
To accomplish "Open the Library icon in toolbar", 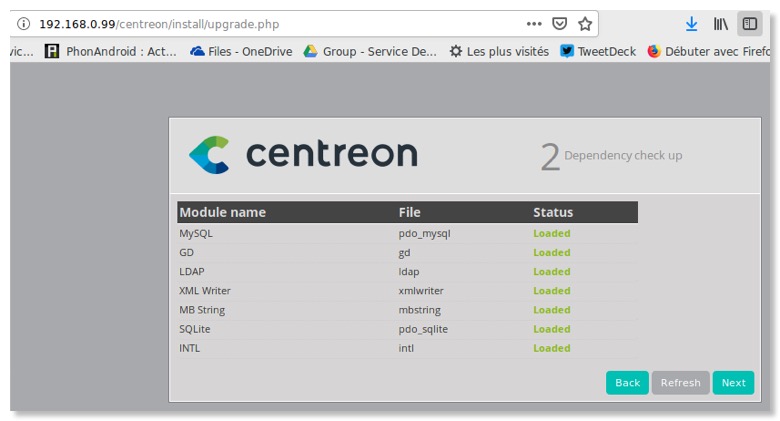I will (720, 24).
